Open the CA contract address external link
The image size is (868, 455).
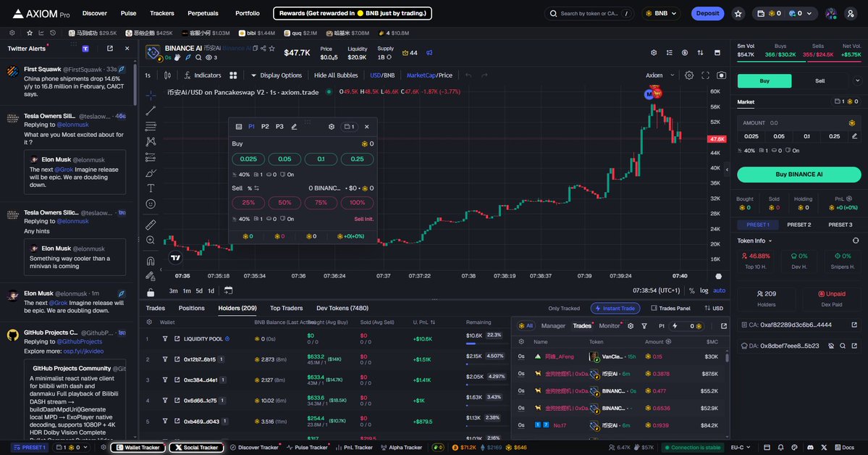[854, 325]
